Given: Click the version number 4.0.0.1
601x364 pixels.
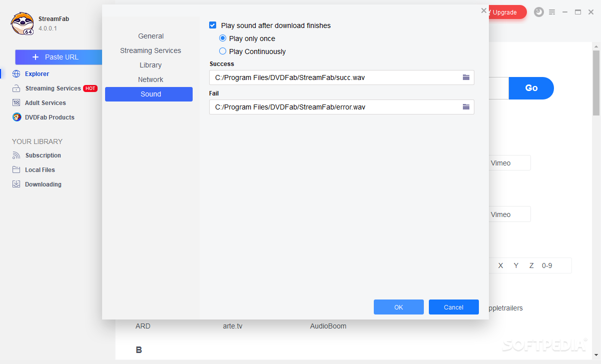Looking at the screenshot, I should 48,28.
